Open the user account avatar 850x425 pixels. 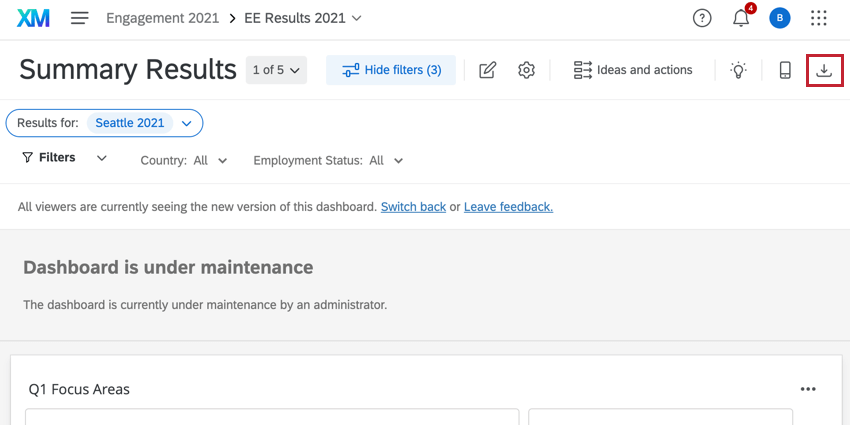pyautogui.click(x=780, y=18)
